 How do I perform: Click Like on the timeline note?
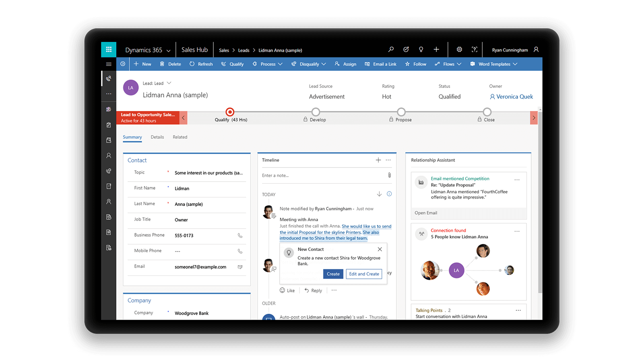coord(287,290)
